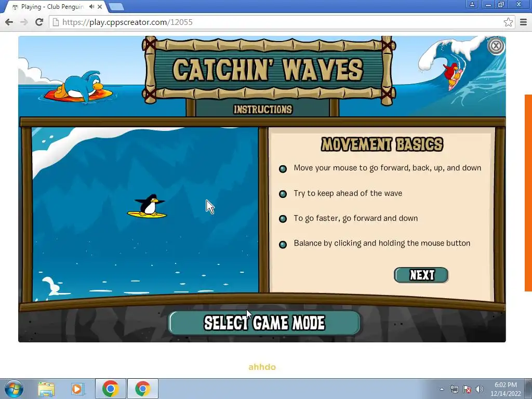Bookmark this page with the star icon
Image resolution: width=532 pixels, height=399 pixels.
click(508, 22)
